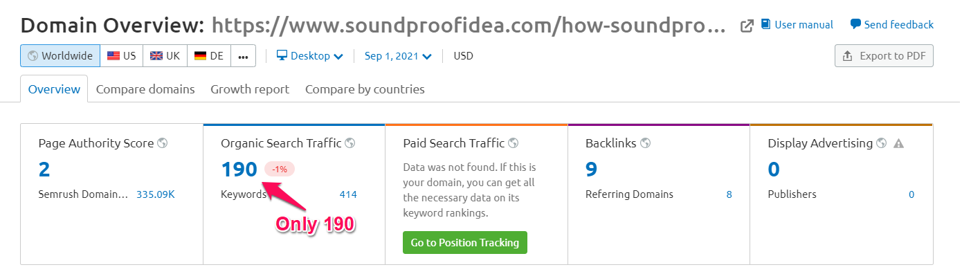This screenshot has height=274, width=980.
Task: Click globe icon beside Paid Search Traffic
Action: (513, 143)
